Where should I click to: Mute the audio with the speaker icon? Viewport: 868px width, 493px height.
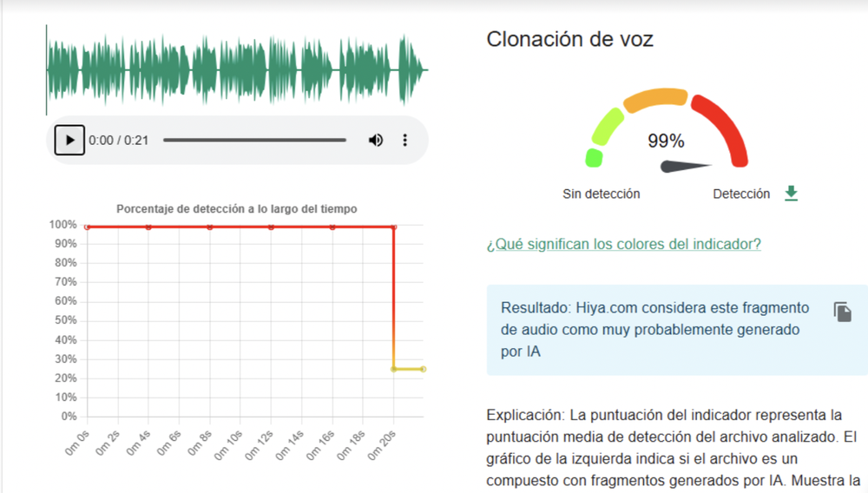click(376, 140)
